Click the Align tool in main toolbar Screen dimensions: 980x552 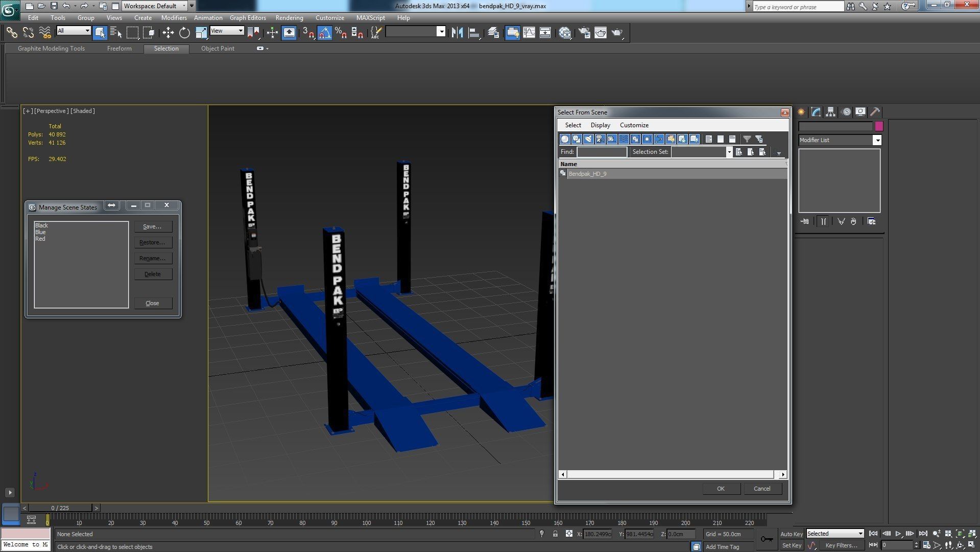pyautogui.click(x=474, y=33)
